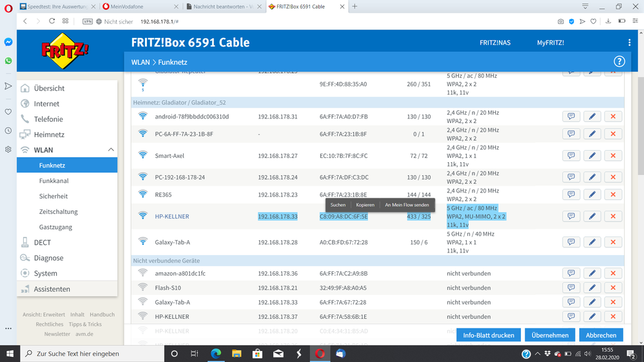This screenshot has width=644, height=362.
Task: Delete the android-78f9bbddc006310d device entry
Action: [613, 117]
